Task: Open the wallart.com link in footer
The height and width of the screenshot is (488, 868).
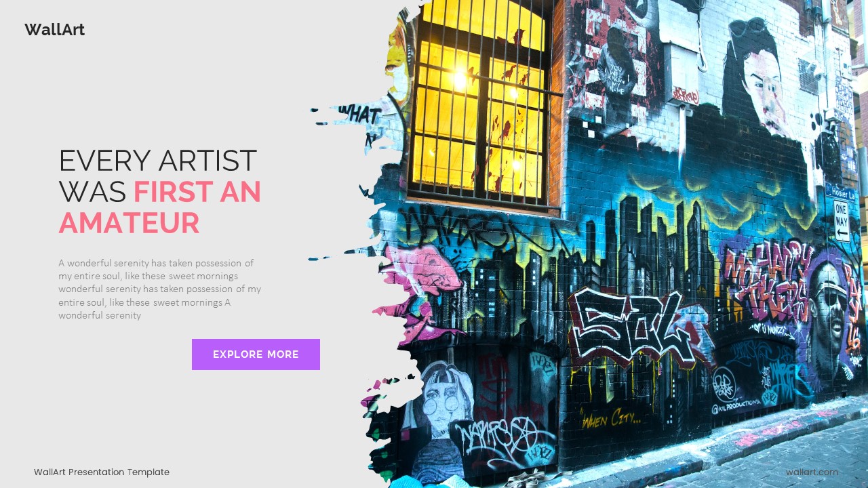Action: [812, 472]
